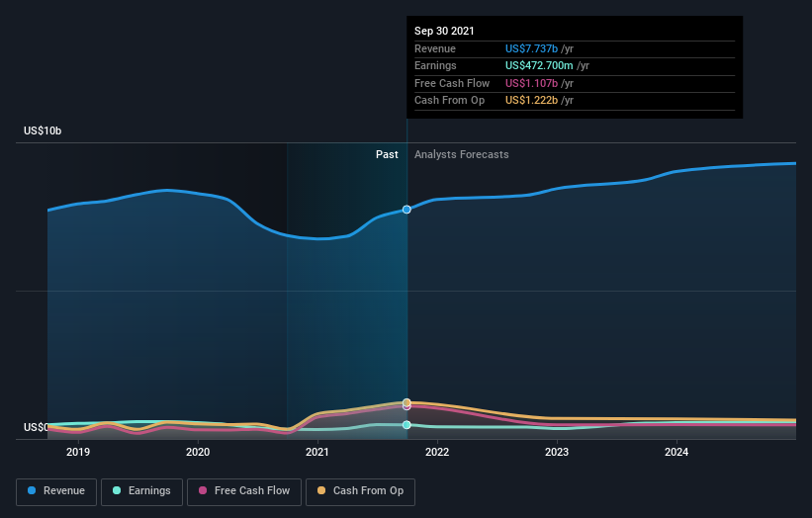The image size is (812, 518).
Task: Click the Earnings tooltip row label
Action: click(435, 65)
